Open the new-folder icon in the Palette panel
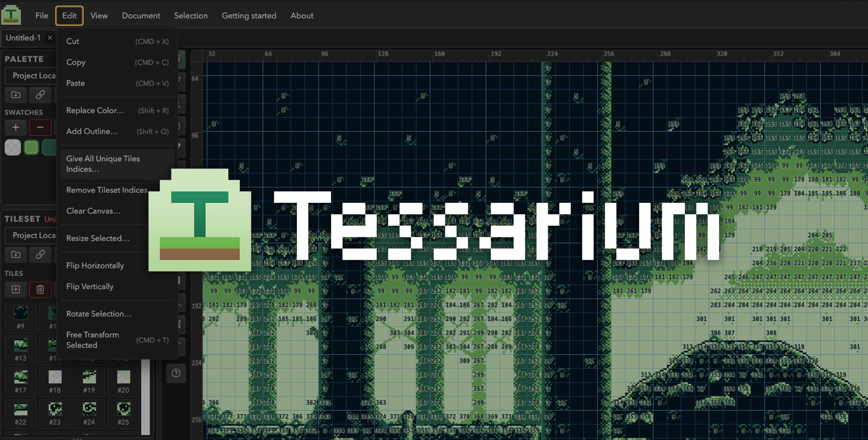 16,95
